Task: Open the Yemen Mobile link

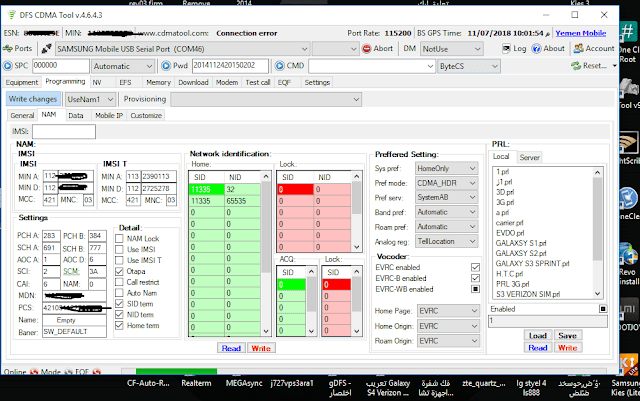Action: point(580,33)
